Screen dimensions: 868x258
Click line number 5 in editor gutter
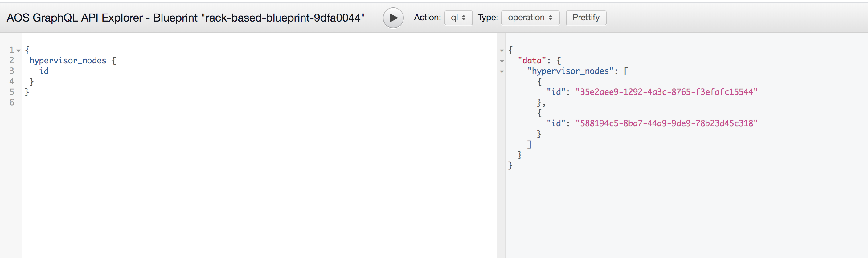coord(12,92)
